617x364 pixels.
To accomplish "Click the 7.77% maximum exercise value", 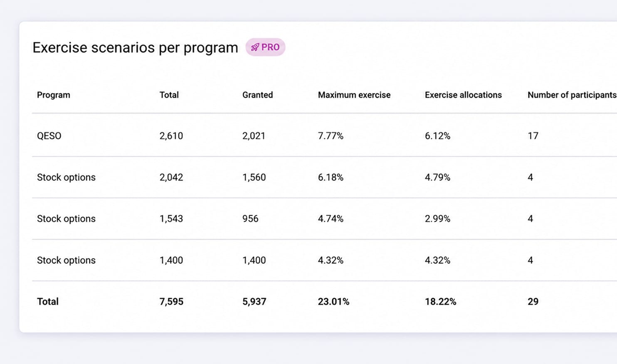I will pyautogui.click(x=331, y=136).
